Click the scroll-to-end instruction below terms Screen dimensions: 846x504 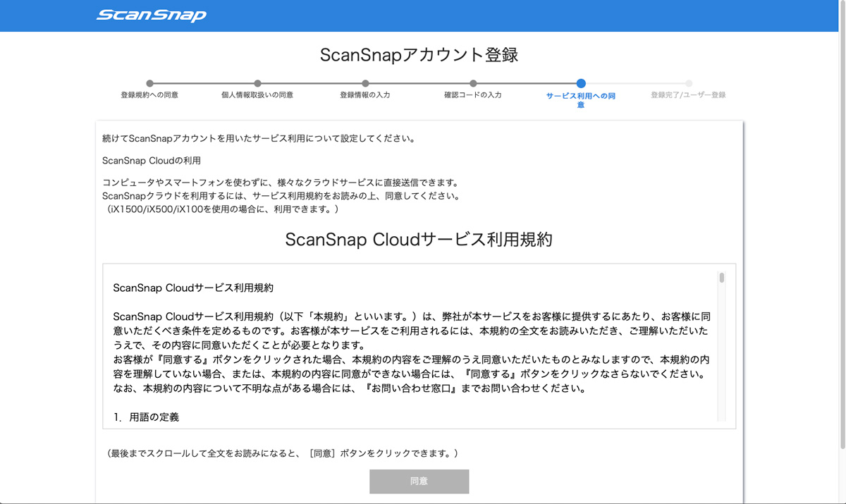pos(283,453)
